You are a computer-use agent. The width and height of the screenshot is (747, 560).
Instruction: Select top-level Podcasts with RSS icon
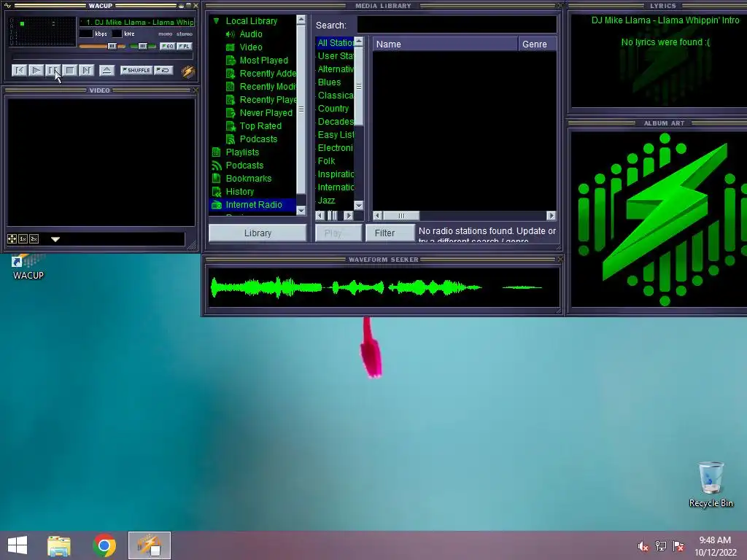click(244, 166)
